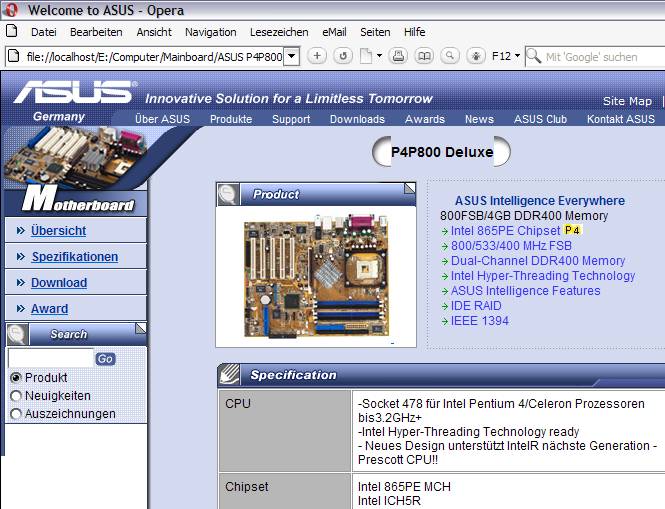This screenshot has height=509, width=665.
Task: Click the 'P4P800 Deluxe' product title
Action: click(442, 152)
